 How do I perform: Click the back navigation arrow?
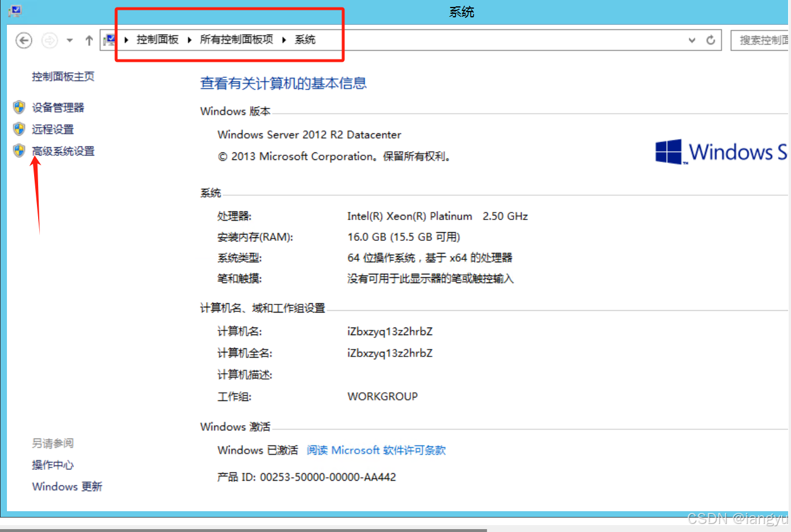23,39
